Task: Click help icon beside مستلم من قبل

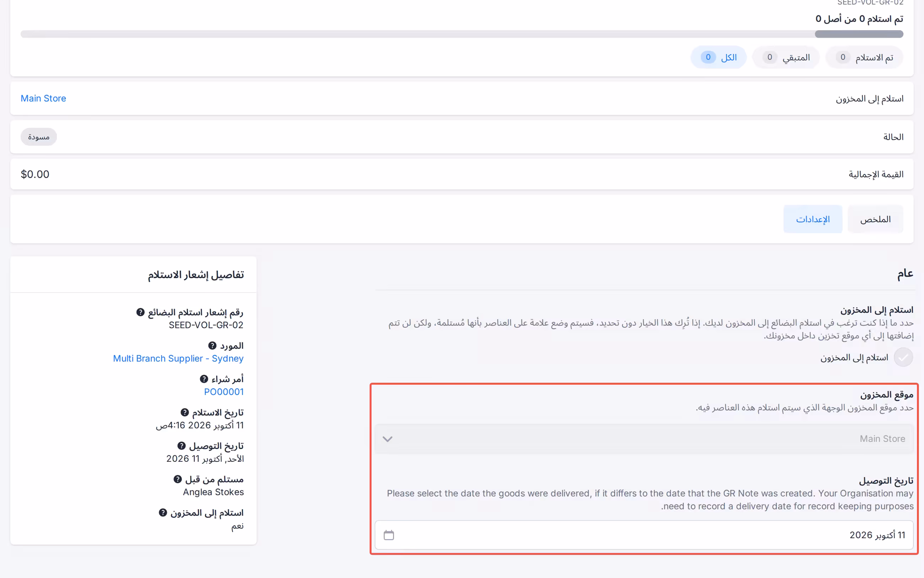Action: click(x=178, y=480)
